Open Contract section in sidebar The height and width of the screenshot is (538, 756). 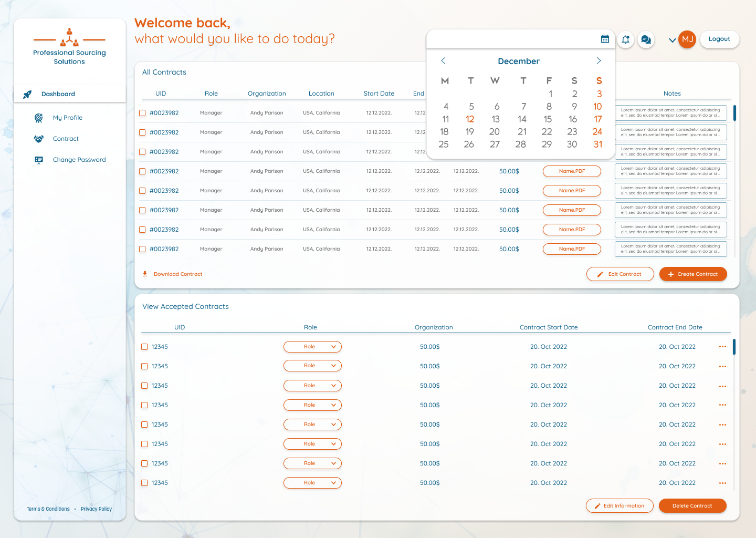[66, 139]
